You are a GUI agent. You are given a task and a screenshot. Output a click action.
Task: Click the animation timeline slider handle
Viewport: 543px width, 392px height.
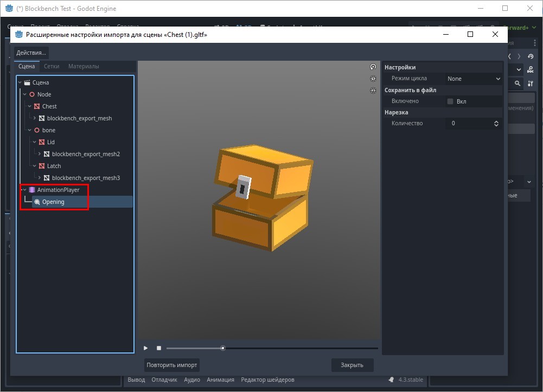(223, 348)
